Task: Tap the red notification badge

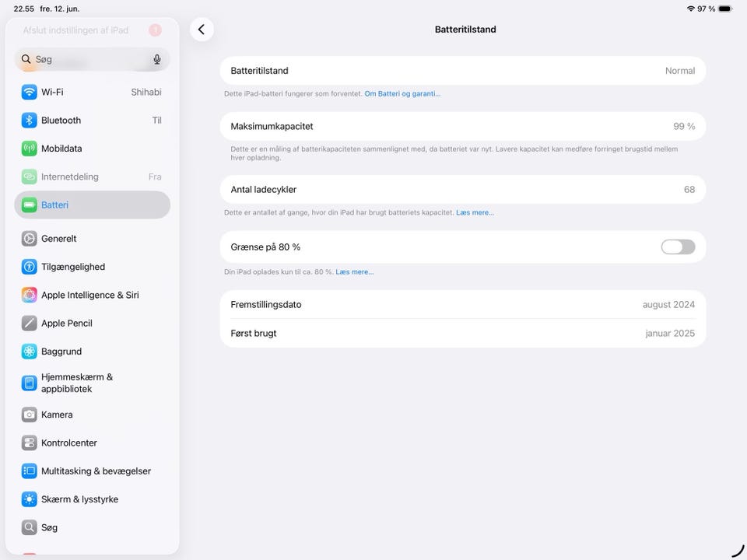Action: 156,30
